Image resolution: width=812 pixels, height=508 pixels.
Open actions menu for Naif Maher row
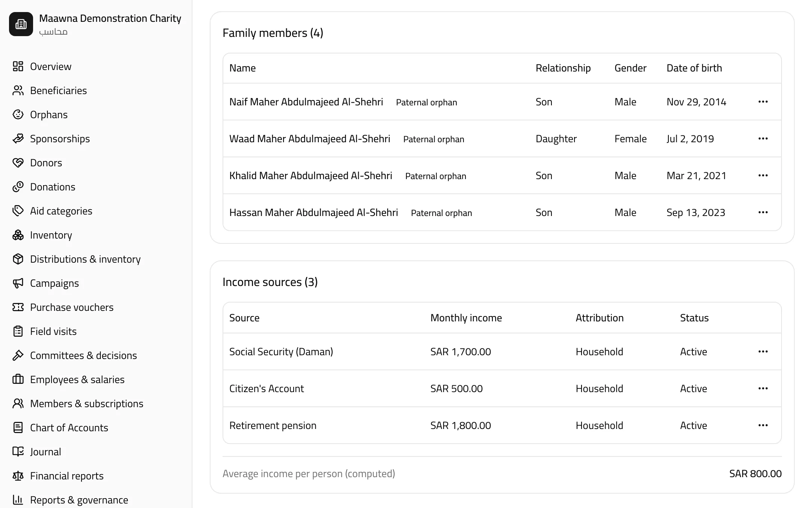763,102
